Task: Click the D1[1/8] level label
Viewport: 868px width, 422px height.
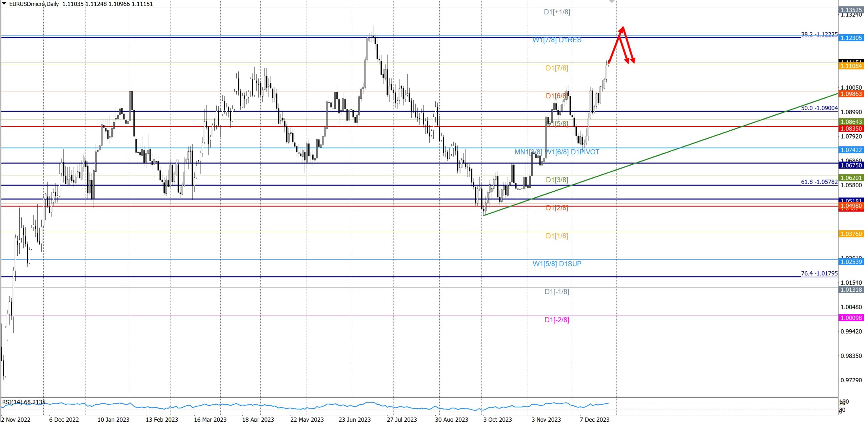Action: (x=557, y=236)
